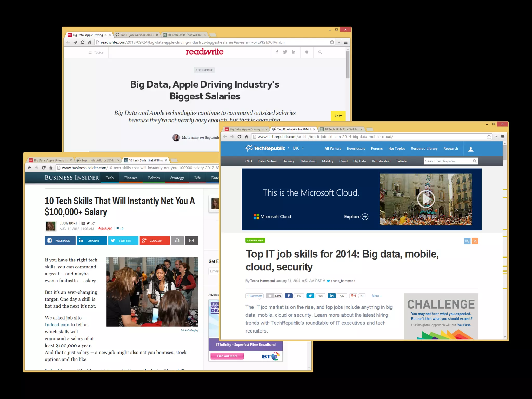Bookmark the techrepublic page with the star icon
Screen dimensions: 532x399
[489, 137]
